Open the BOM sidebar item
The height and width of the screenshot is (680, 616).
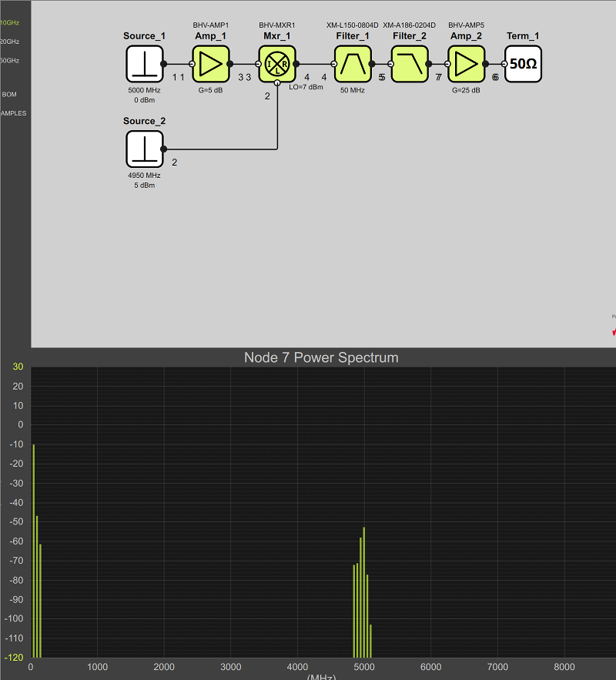[x=9, y=95]
